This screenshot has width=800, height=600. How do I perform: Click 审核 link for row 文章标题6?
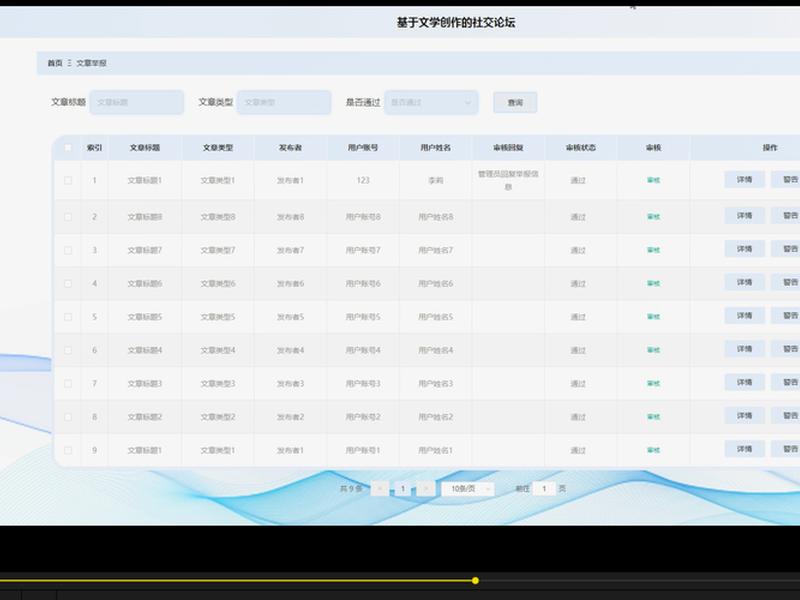coord(654,284)
